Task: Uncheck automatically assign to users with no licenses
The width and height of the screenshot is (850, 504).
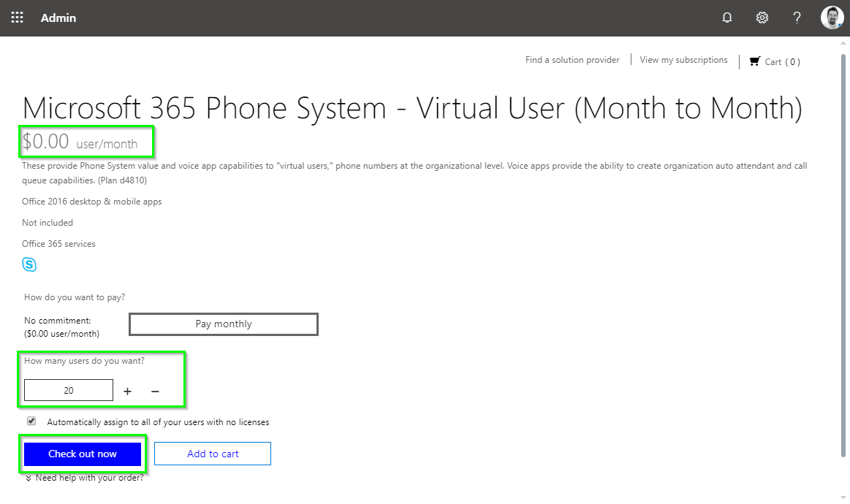Action: click(31, 421)
